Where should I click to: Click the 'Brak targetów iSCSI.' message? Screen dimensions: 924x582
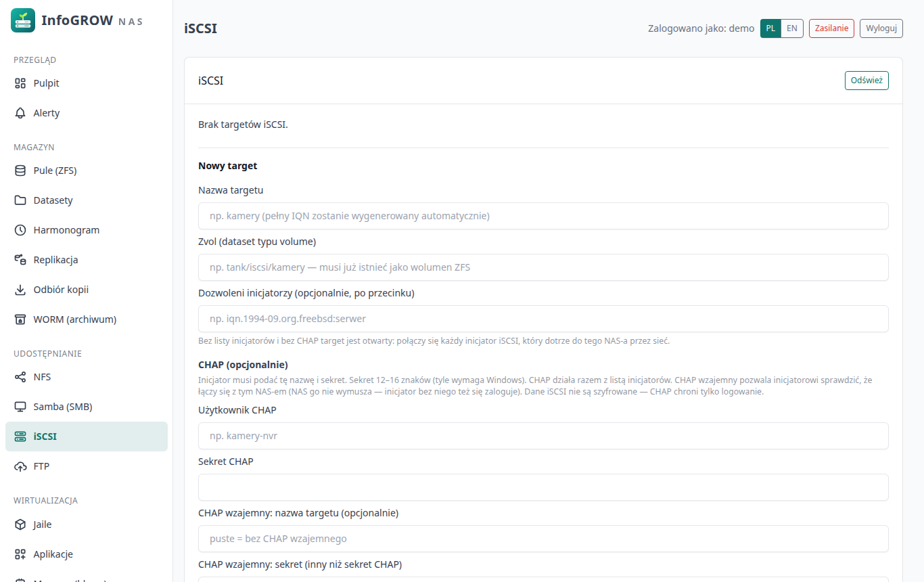(243, 125)
